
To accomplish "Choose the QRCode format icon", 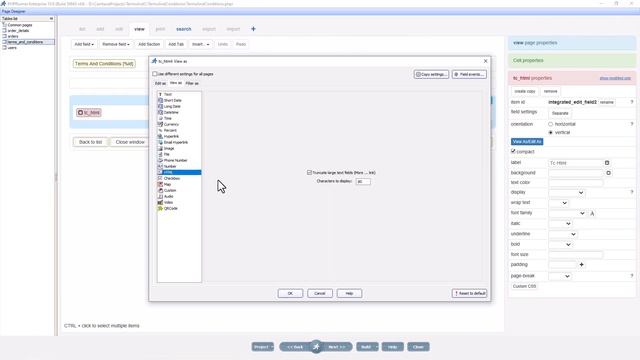I will (x=160, y=208).
